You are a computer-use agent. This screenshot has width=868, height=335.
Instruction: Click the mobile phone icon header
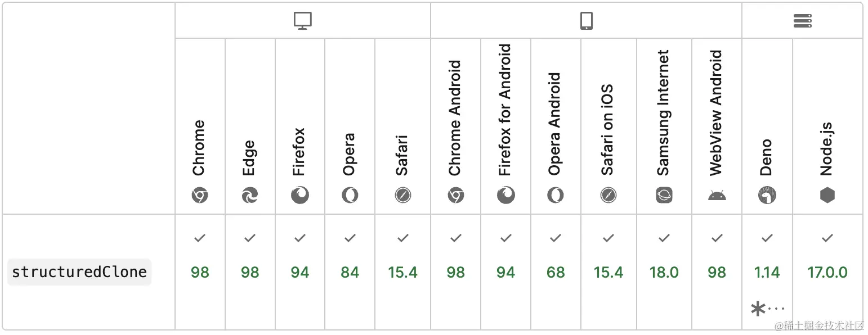(x=586, y=21)
